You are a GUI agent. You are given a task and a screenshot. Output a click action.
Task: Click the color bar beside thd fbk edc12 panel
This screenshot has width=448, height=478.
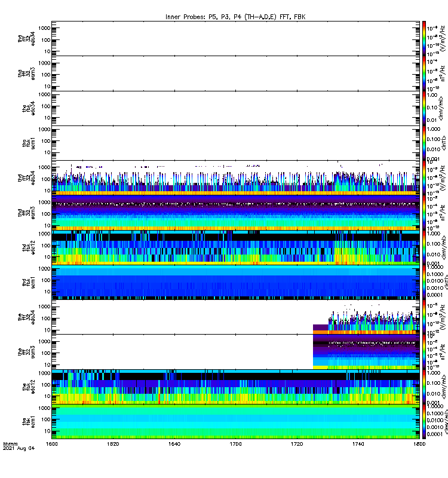424,247
